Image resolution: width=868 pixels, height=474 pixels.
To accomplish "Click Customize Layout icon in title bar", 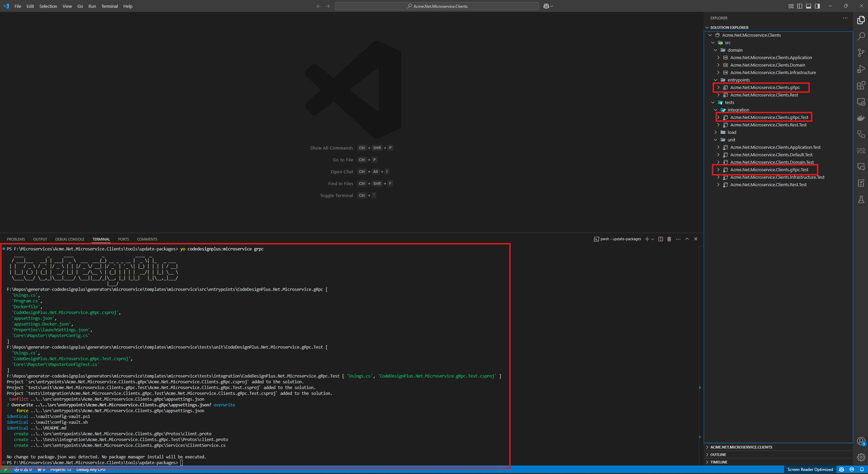I will [791, 6].
